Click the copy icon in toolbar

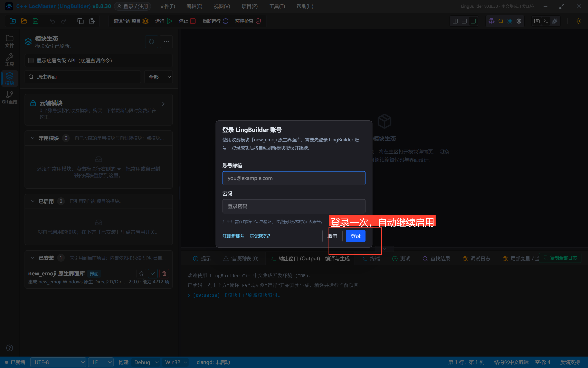coord(80,21)
